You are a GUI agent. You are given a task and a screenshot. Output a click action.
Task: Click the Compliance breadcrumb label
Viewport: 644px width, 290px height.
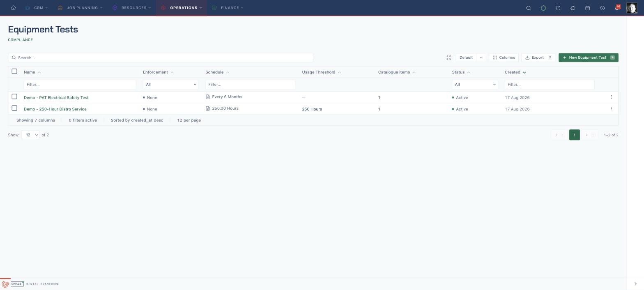click(21, 40)
